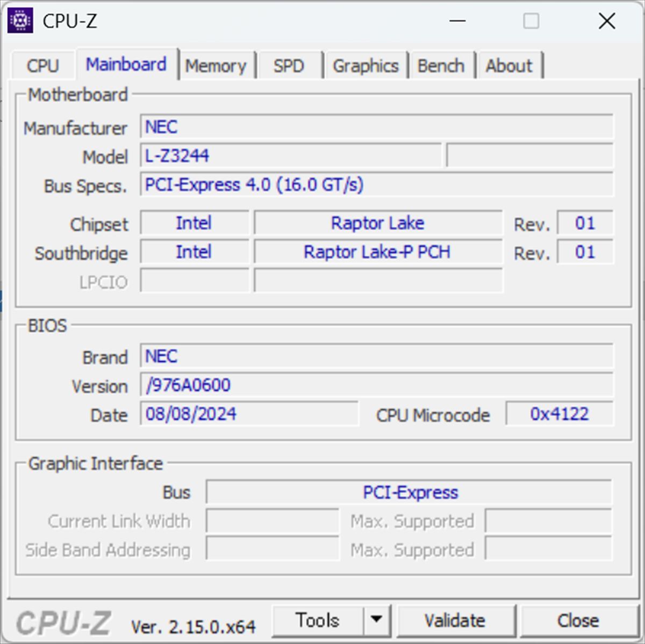Click the Southbridge Rev. 01 value
Screen dimensions: 645x644
pyautogui.click(x=585, y=252)
